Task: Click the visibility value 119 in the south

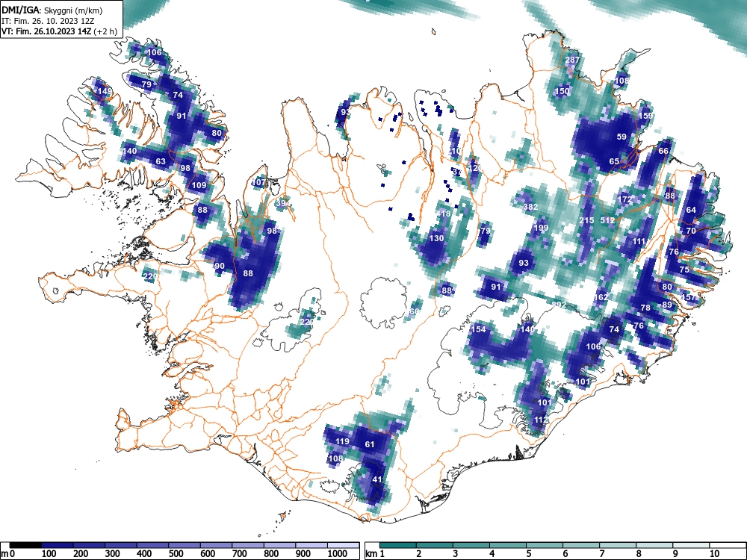Action: pyautogui.click(x=342, y=441)
